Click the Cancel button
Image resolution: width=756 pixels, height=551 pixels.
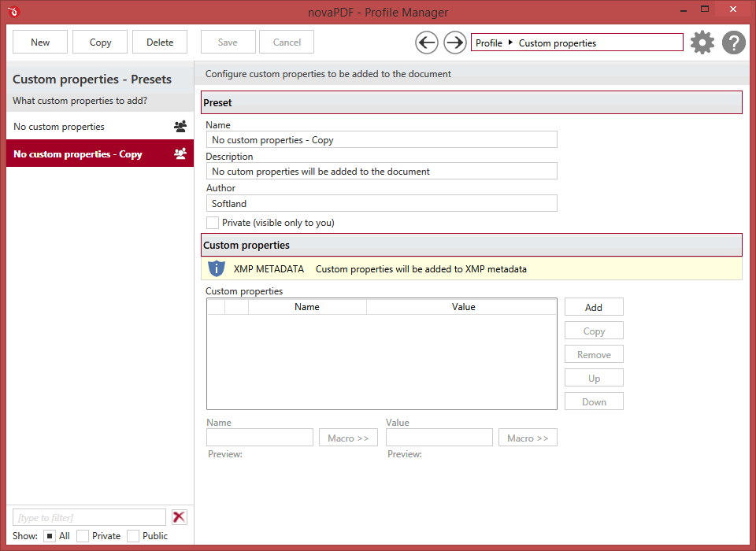287,42
